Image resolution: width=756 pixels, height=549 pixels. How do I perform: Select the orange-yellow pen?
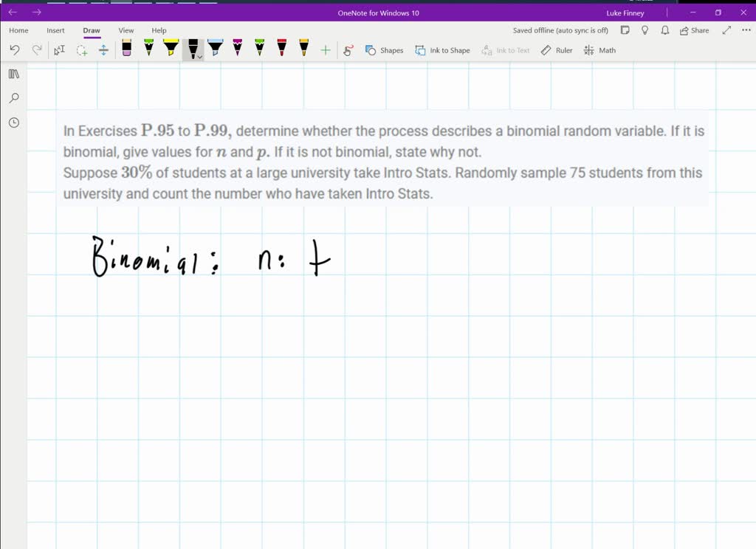click(x=303, y=48)
